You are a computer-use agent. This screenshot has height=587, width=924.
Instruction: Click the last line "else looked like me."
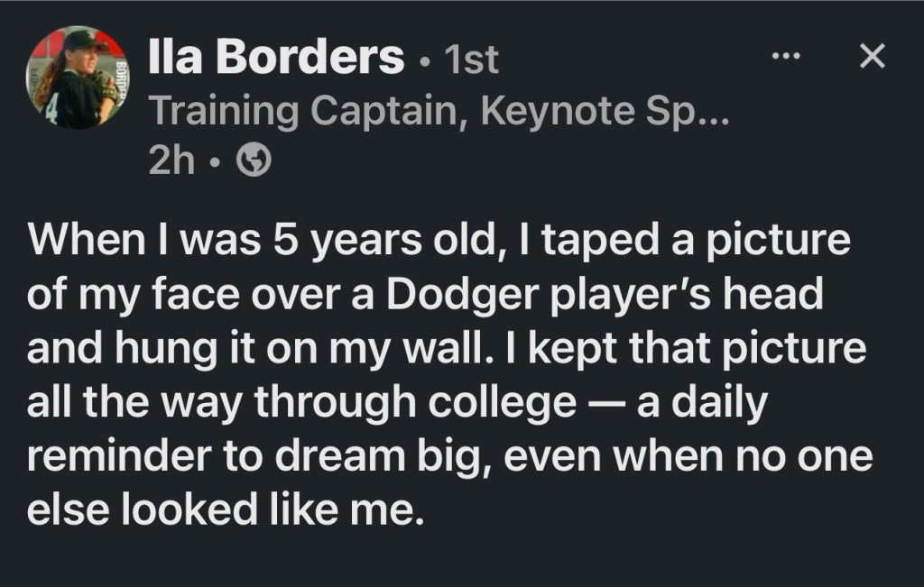click(x=225, y=509)
